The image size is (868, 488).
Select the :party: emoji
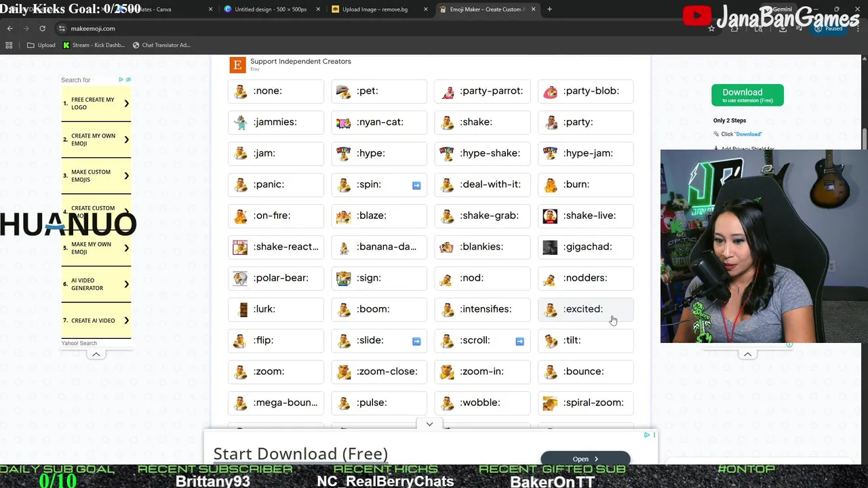pyautogui.click(x=586, y=122)
